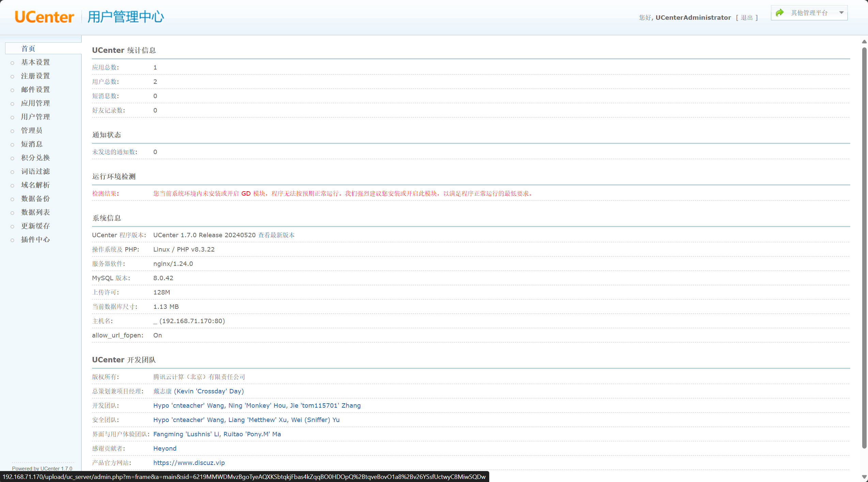Click 查看最新版本 link
868x482 pixels.
click(276, 235)
